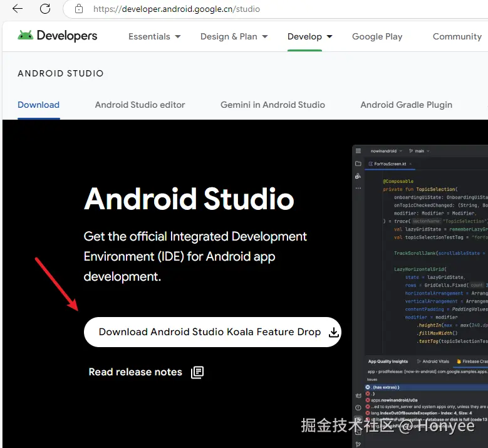Image resolution: width=488 pixels, height=448 pixels.
Task: Click the Android Developers logo
Action: [57, 36]
